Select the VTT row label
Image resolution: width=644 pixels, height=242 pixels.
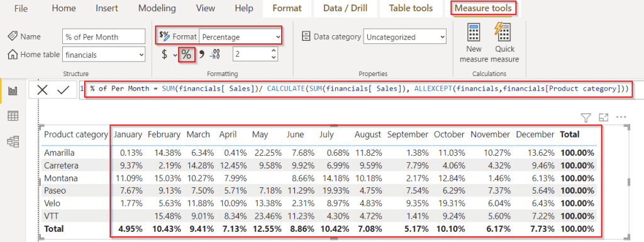point(52,216)
